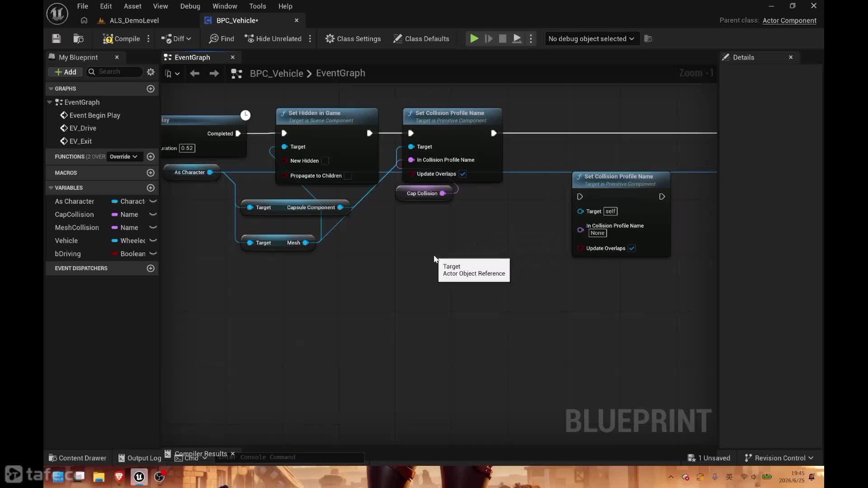868x488 pixels.
Task: Open the Content Drawer
Action: [77, 458]
